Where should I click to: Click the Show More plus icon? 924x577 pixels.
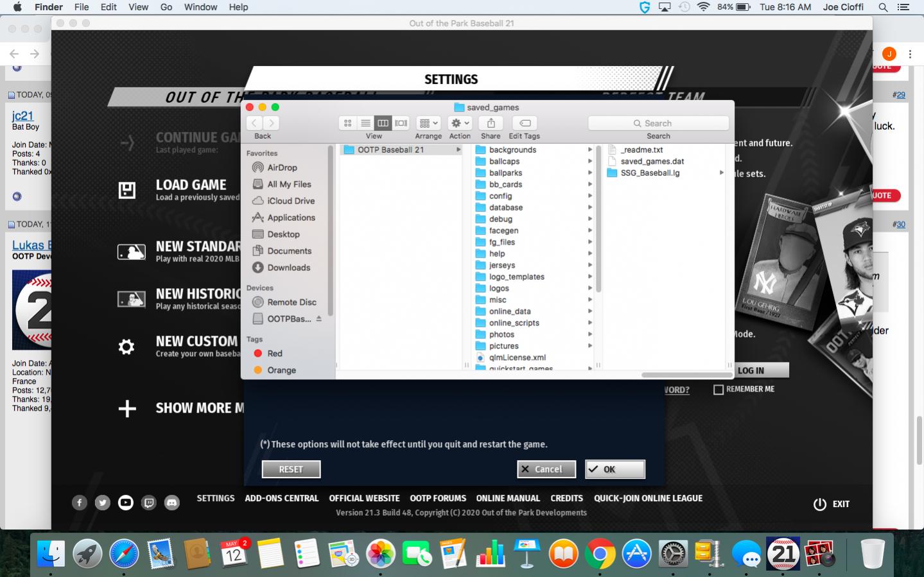pos(127,409)
